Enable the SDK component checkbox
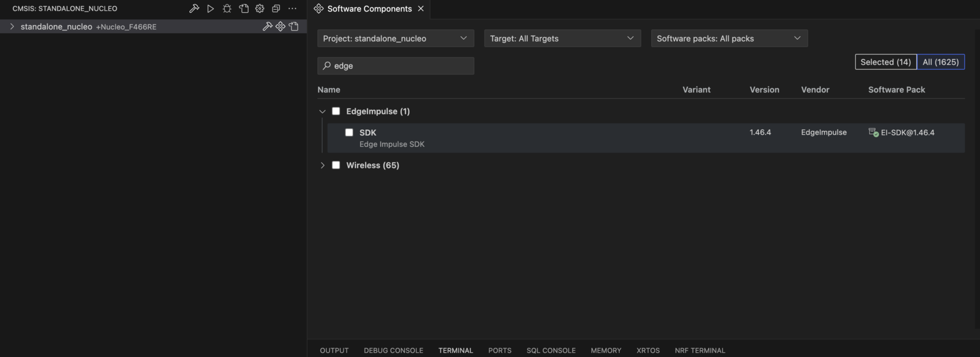Image resolution: width=980 pixels, height=357 pixels. coord(349,132)
